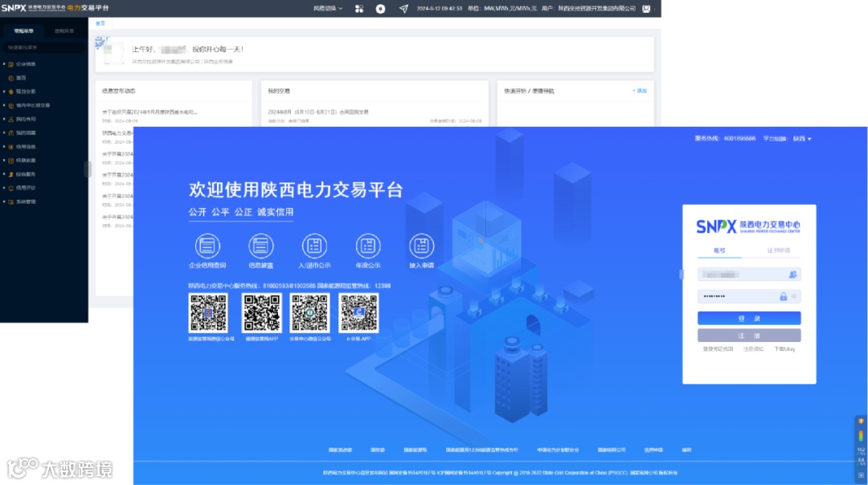Click the username input field
868x485 pixels.
click(748, 275)
